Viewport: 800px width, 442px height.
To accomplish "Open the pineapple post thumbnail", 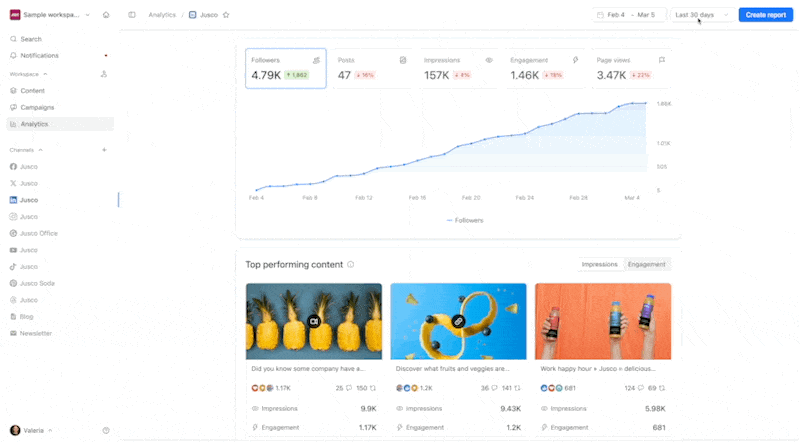I will tap(313, 320).
